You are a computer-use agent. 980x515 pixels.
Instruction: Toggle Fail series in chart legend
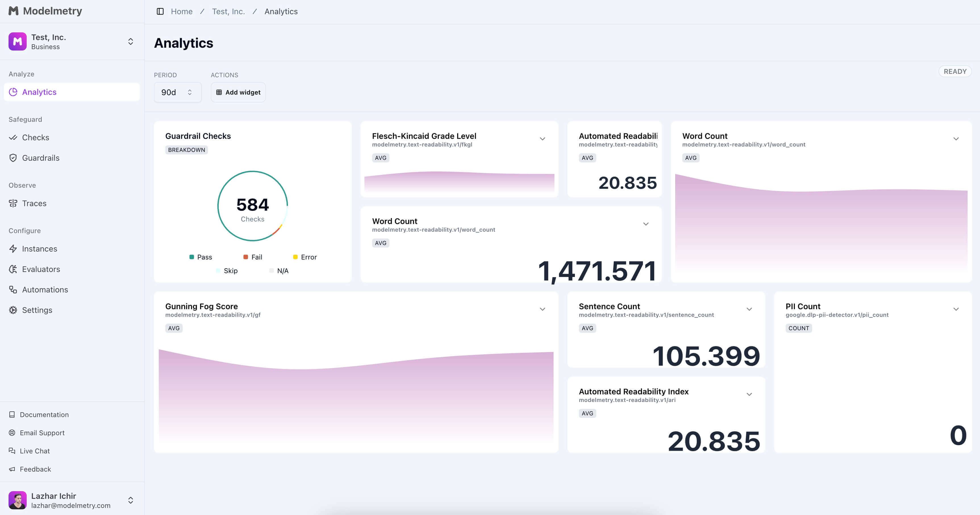click(x=253, y=257)
